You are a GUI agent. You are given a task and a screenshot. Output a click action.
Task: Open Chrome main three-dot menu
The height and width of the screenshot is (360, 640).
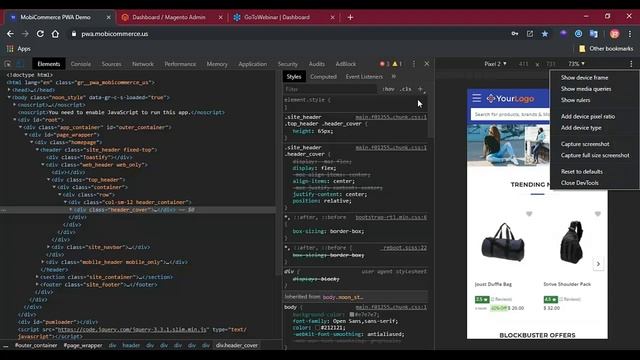point(630,34)
